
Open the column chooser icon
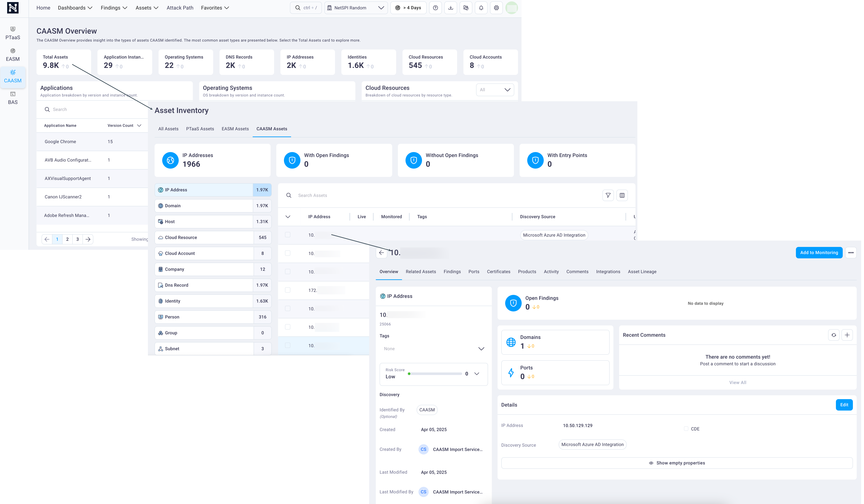[x=622, y=196]
